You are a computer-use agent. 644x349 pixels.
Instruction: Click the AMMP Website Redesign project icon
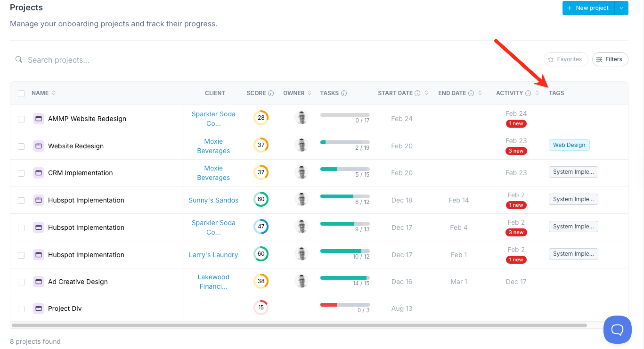tap(38, 118)
